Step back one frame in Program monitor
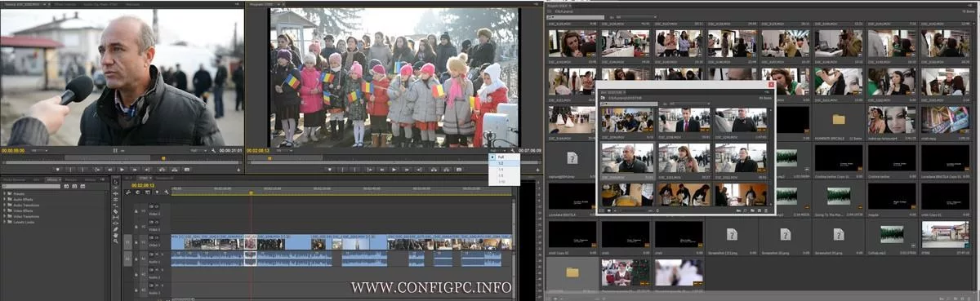 (382, 169)
